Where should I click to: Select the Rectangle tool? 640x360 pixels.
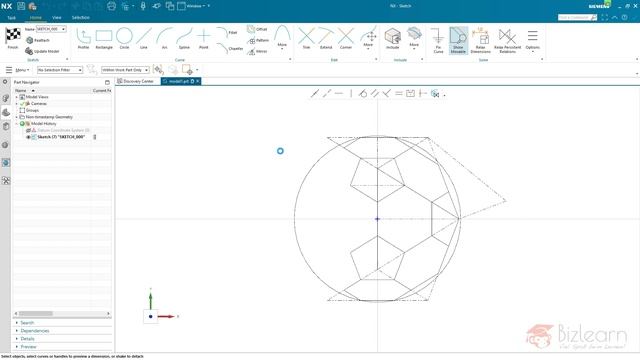click(x=104, y=39)
